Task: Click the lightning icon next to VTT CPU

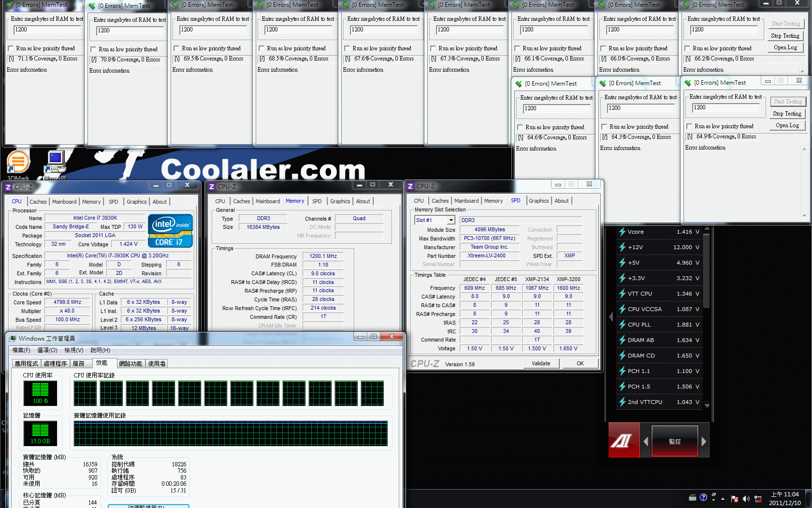Action: point(623,294)
